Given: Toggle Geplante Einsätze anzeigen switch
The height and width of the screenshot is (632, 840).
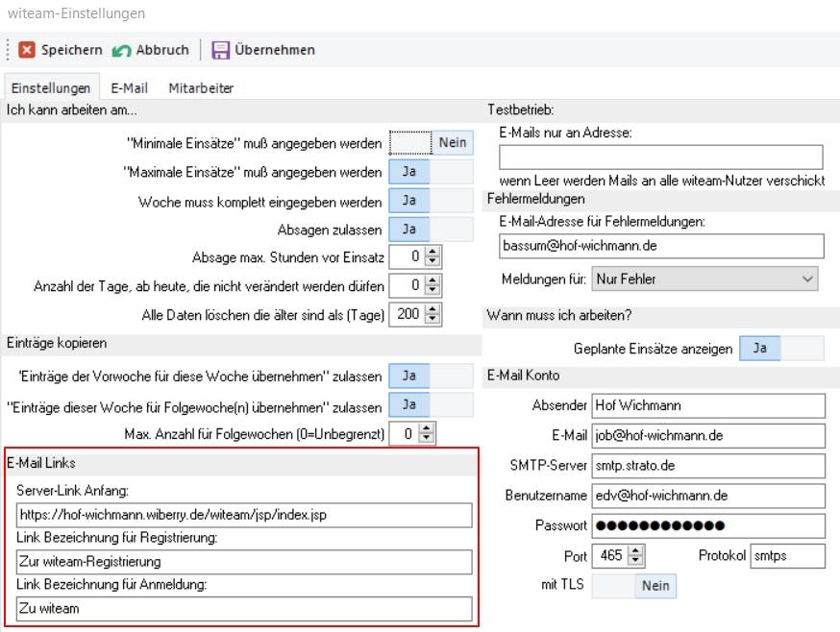Looking at the screenshot, I should click(780, 348).
